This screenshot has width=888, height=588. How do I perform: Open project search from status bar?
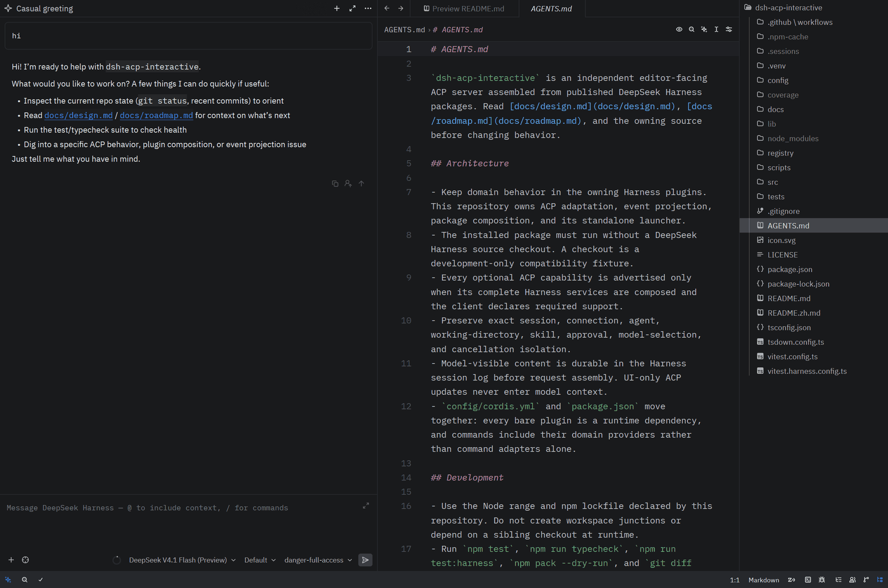click(24, 580)
